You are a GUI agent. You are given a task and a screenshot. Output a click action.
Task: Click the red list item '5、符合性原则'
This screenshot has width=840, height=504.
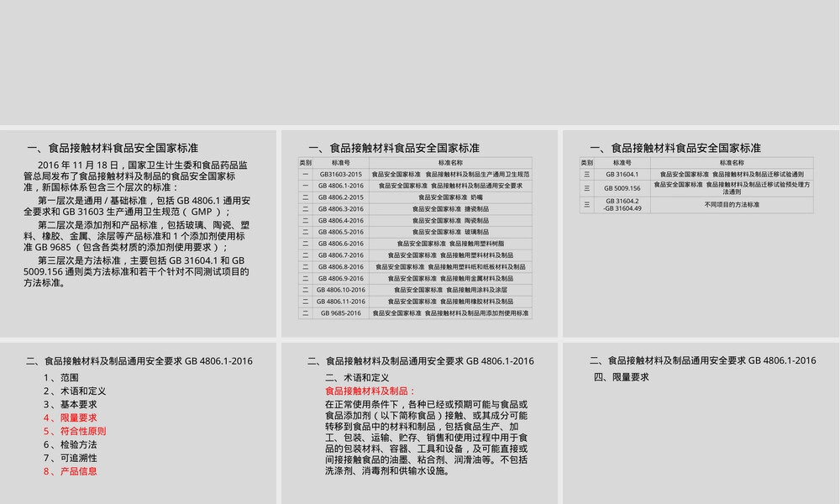[75, 431]
